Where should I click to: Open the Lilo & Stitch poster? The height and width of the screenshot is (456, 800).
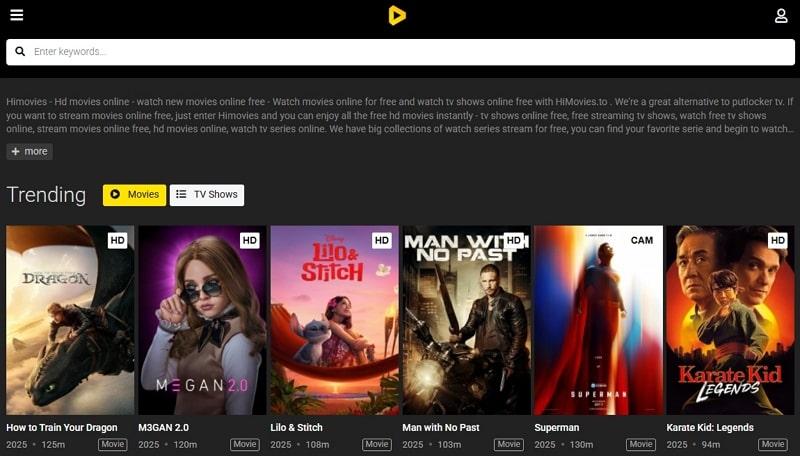[x=334, y=320]
